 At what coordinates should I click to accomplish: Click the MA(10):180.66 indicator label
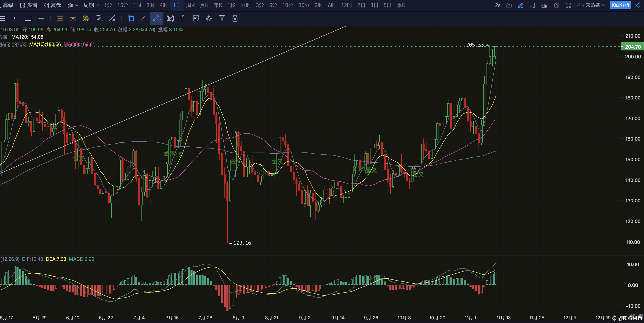coord(45,44)
